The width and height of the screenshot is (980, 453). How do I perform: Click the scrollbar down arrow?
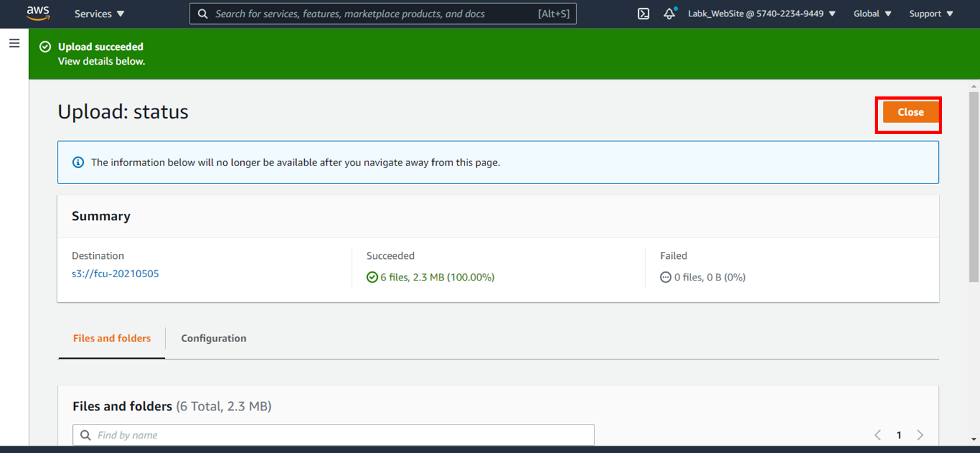(974, 438)
